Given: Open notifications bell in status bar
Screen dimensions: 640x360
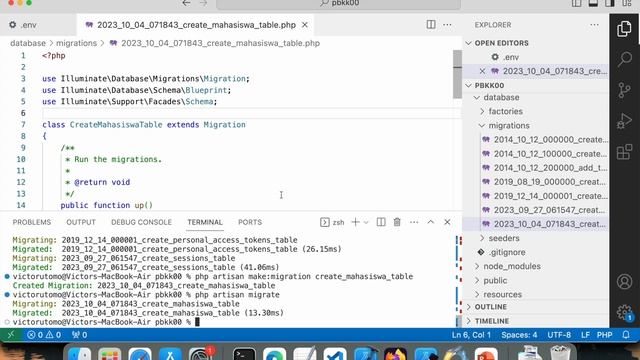Looking at the screenshot, I should [626, 335].
